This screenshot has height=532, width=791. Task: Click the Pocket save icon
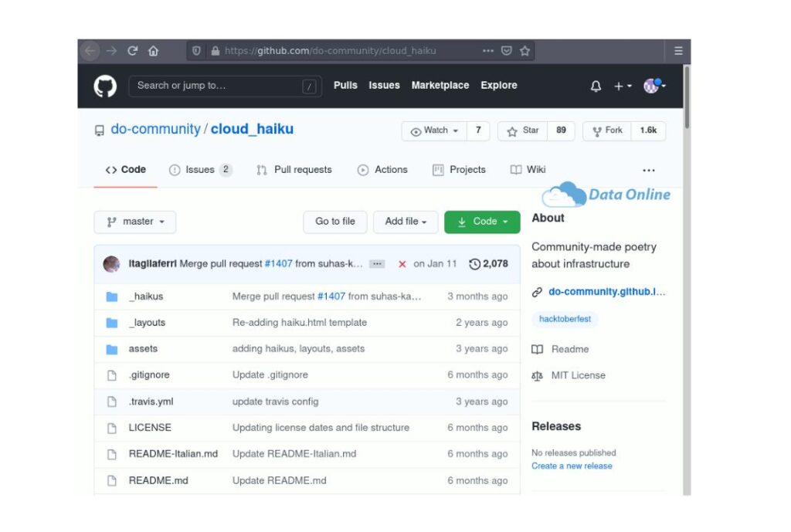point(507,51)
